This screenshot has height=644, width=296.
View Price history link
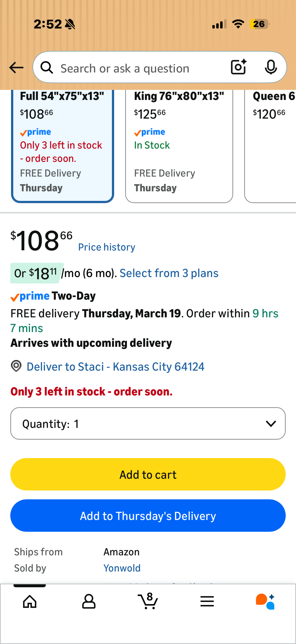(107, 247)
